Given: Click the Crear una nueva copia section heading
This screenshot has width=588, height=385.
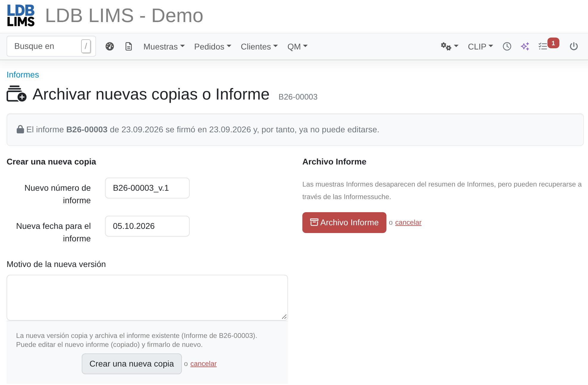Looking at the screenshot, I should 51,162.
